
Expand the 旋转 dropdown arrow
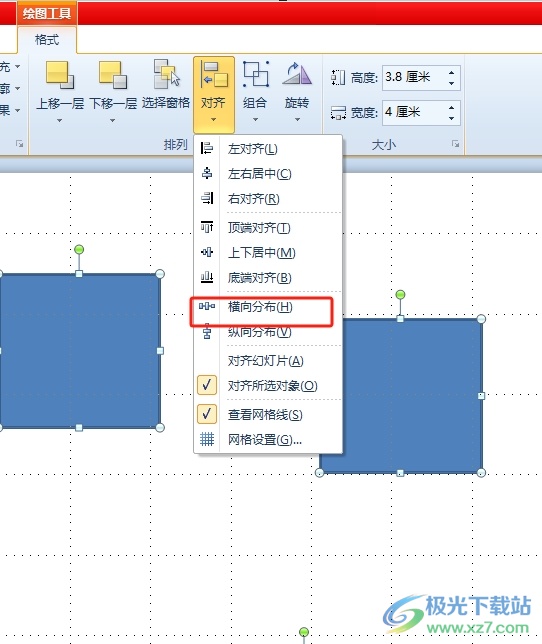click(297, 120)
